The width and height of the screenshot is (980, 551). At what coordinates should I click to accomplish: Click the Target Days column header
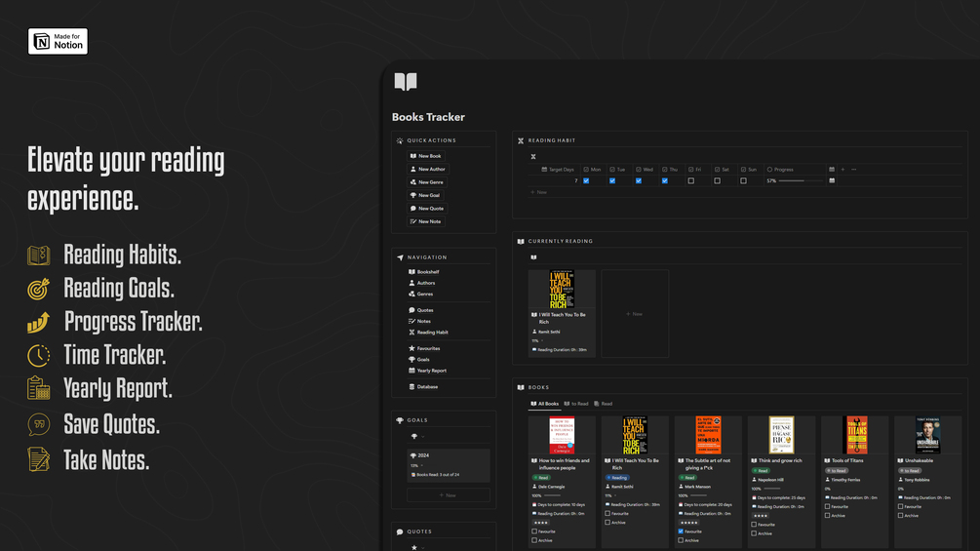coord(558,170)
